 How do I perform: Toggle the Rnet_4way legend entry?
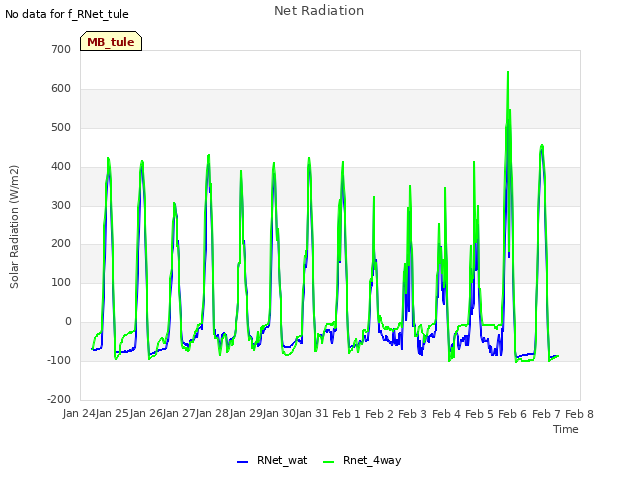pos(362,460)
